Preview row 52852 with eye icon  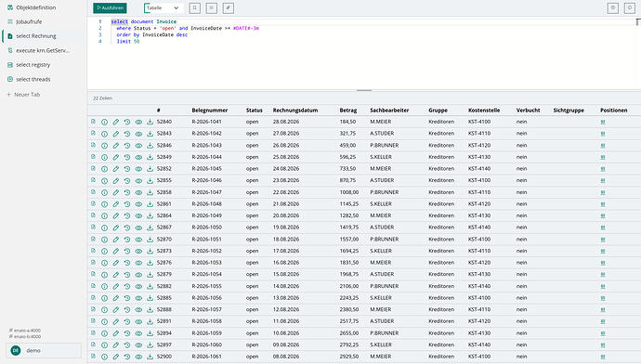point(138,169)
